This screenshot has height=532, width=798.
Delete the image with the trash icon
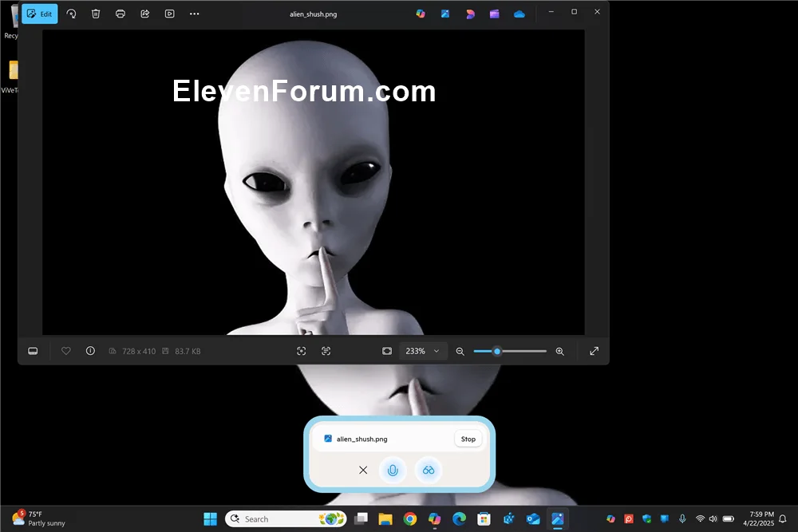point(96,14)
